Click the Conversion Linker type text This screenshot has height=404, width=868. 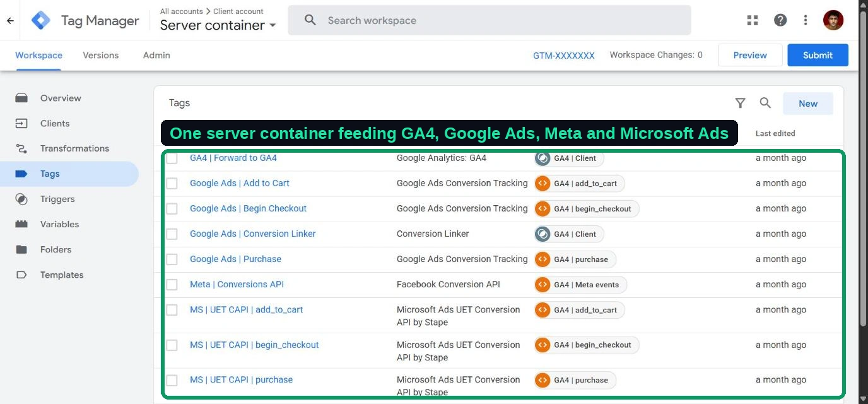(x=433, y=234)
